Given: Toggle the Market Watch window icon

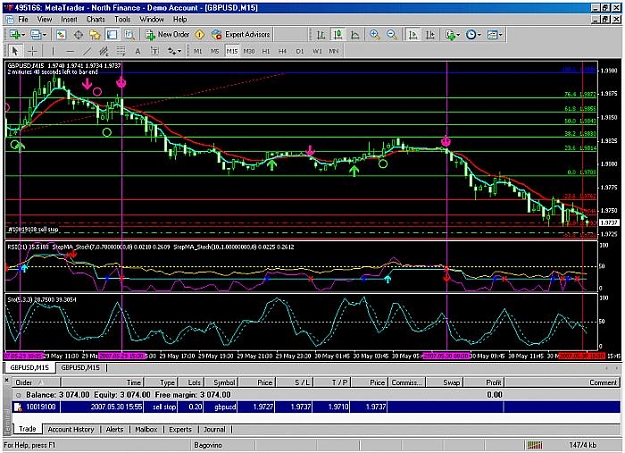Looking at the screenshot, I should coord(61,35).
